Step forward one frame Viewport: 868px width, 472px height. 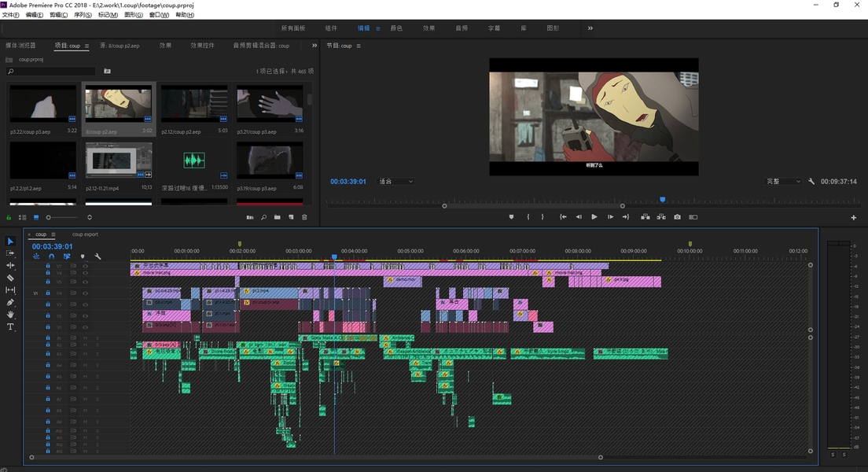tap(610, 217)
